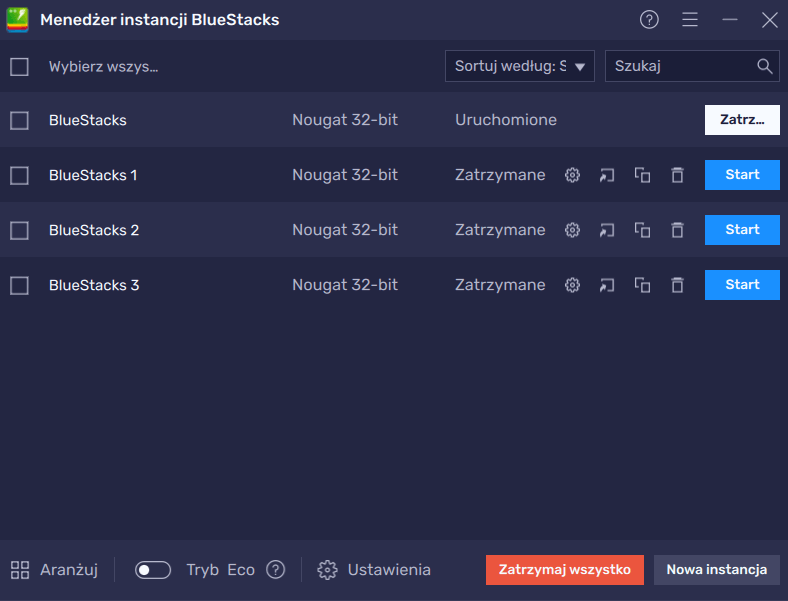Check the box next to BlueStacks 3
This screenshot has width=788, height=601.
coord(19,285)
